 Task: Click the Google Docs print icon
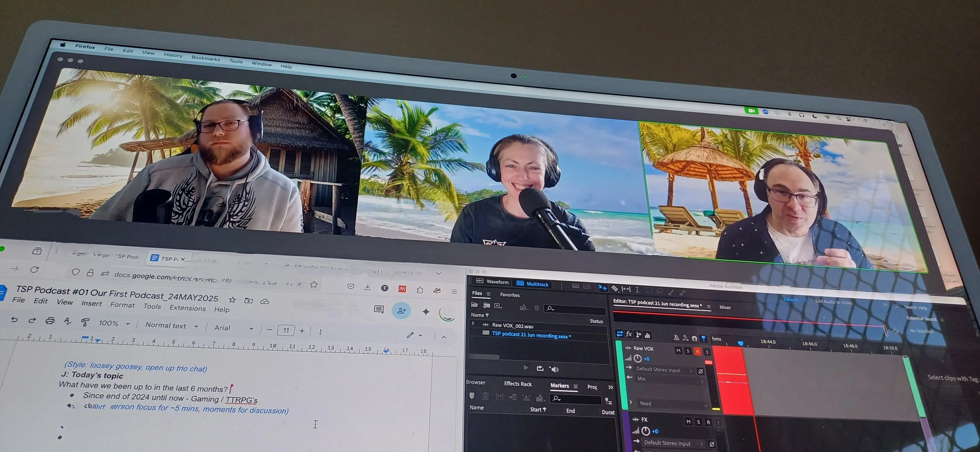(50, 320)
